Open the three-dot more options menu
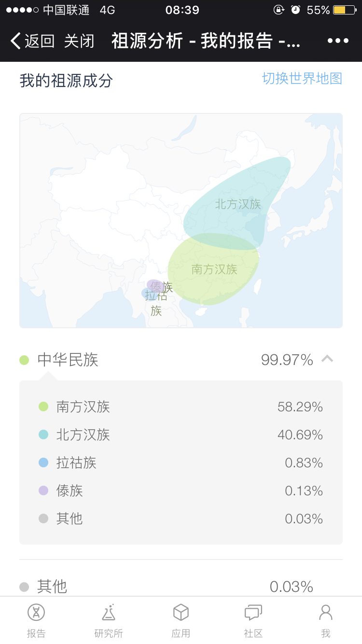 [338, 41]
